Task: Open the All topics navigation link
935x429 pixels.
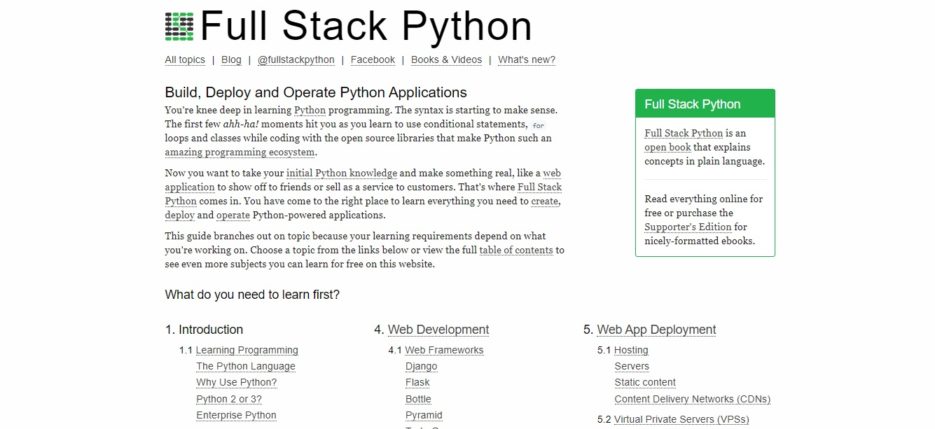Action: coord(185,60)
